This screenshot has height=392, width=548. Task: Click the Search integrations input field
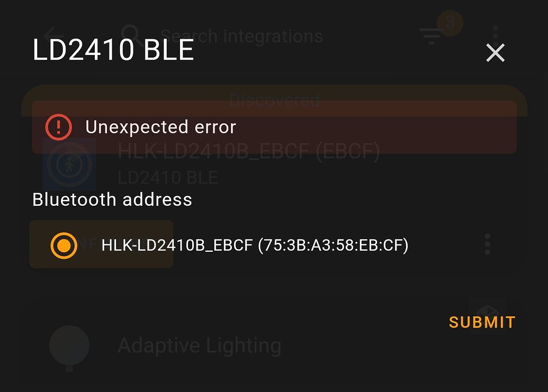click(x=243, y=35)
